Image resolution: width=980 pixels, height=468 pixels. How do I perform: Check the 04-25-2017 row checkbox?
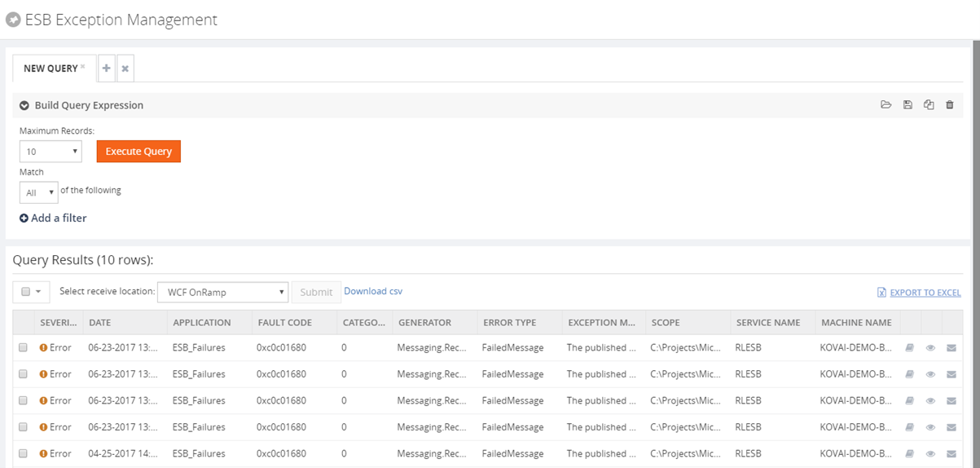tap(23, 453)
